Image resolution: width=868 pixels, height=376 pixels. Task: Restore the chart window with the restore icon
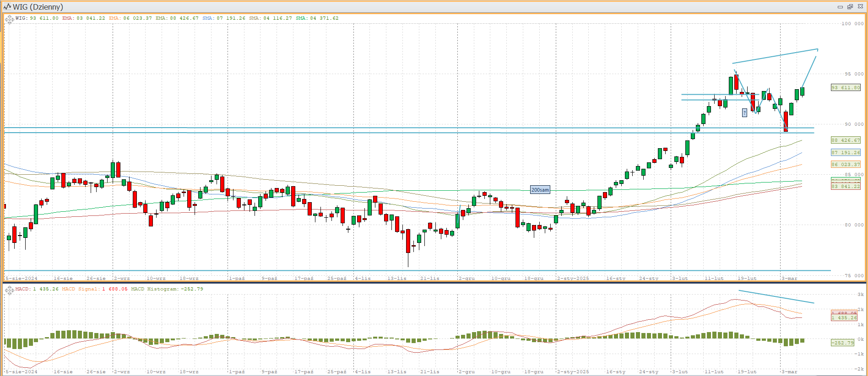(850, 6)
